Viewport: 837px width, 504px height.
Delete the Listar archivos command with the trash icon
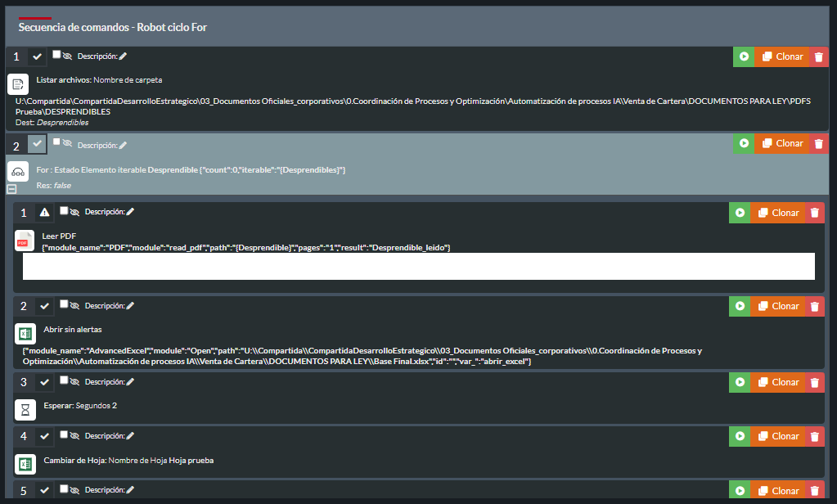[x=819, y=56]
